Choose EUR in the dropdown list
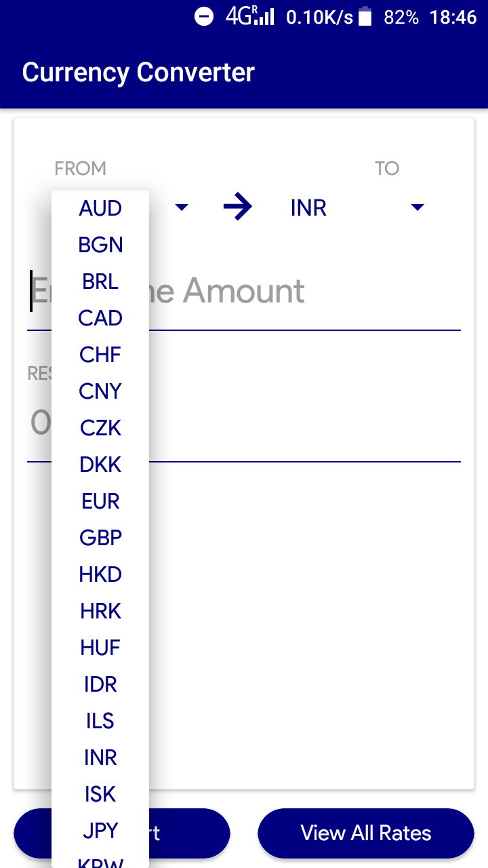This screenshot has height=868, width=488. point(100,501)
